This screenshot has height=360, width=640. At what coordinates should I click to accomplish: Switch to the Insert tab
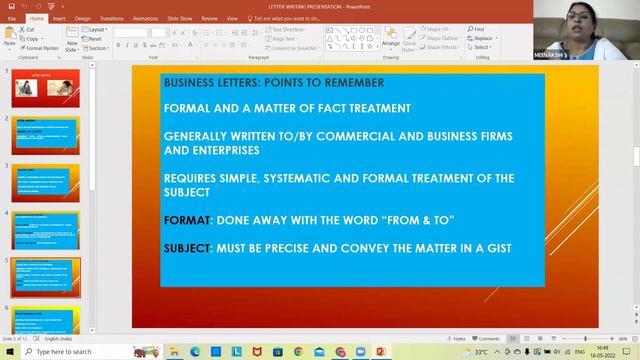59,19
